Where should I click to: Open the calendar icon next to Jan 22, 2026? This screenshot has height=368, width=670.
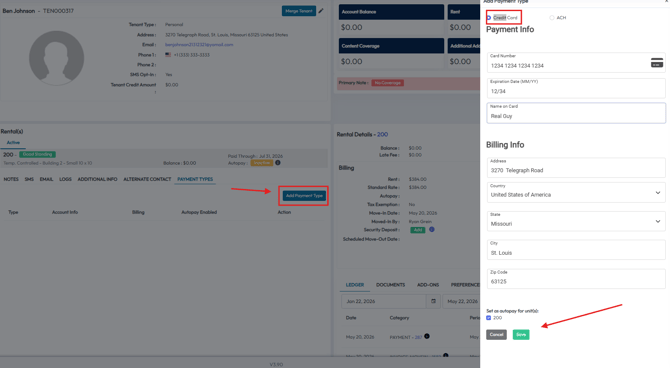click(433, 301)
